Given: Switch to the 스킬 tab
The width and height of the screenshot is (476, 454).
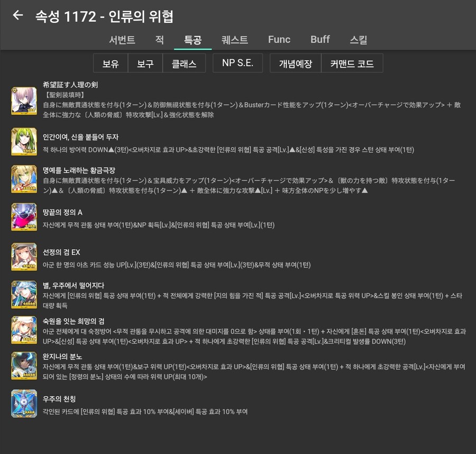Looking at the screenshot, I should 360,39.
